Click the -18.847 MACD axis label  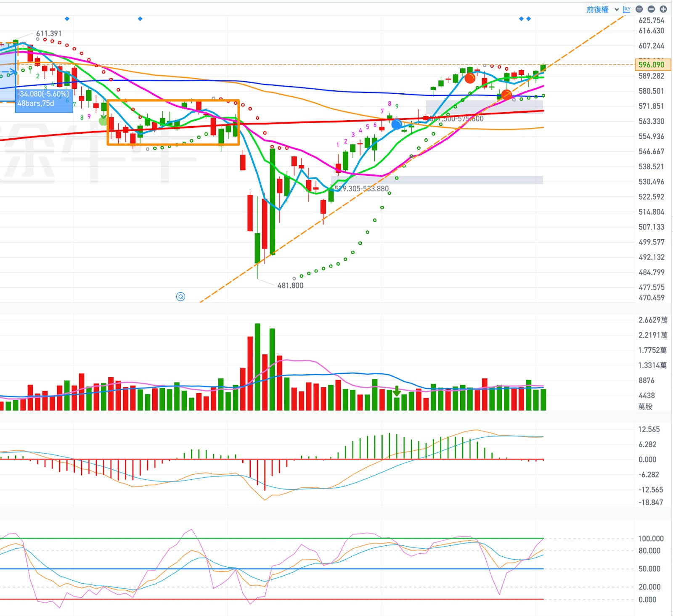[650, 502]
